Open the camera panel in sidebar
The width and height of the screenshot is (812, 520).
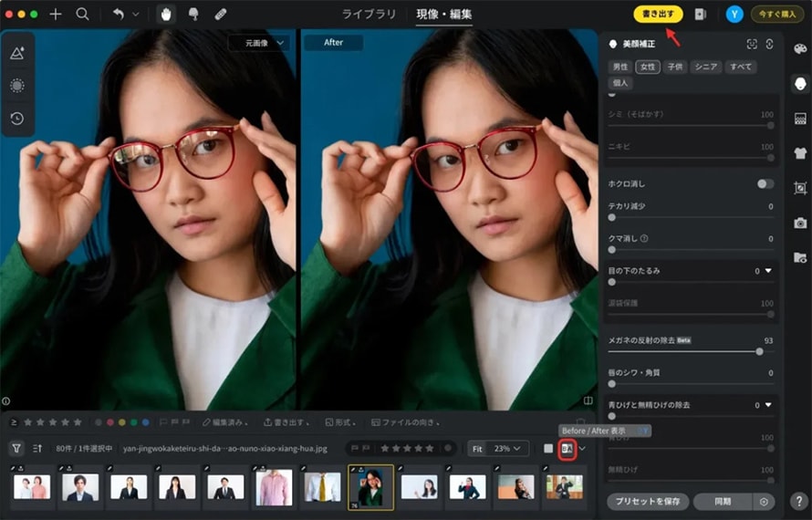pos(800,223)
